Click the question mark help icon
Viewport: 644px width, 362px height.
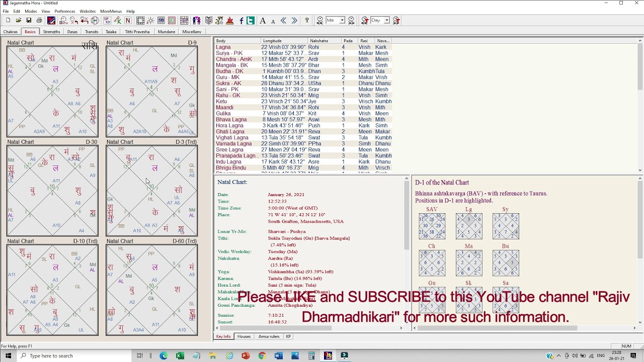point(307,21)
